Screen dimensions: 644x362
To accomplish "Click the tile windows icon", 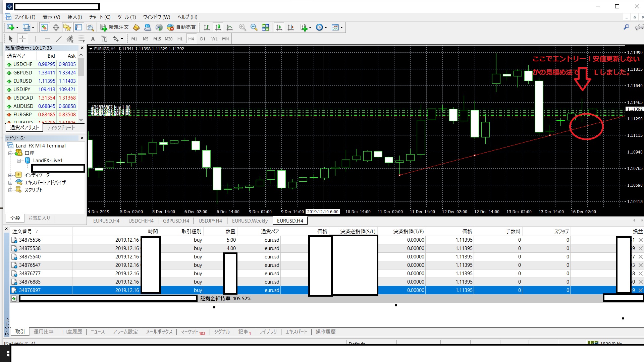I will pos(265,27).
